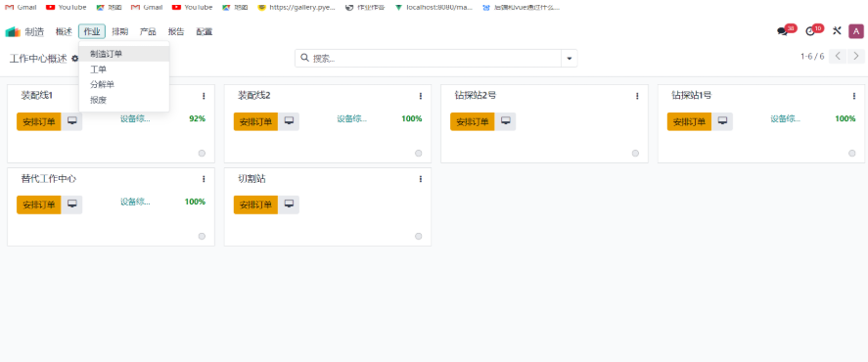Open the 设备综... link on 钻探站1号 card
This screenshot has height=362, width=868.
coord(786,118)
